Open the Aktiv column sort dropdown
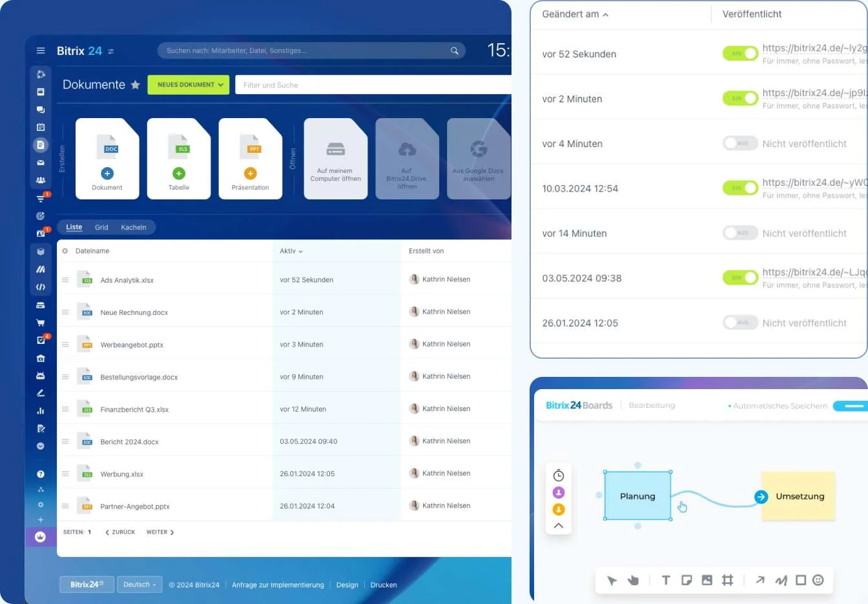Viewport: 868px width, 604px height. coord(291,251)
